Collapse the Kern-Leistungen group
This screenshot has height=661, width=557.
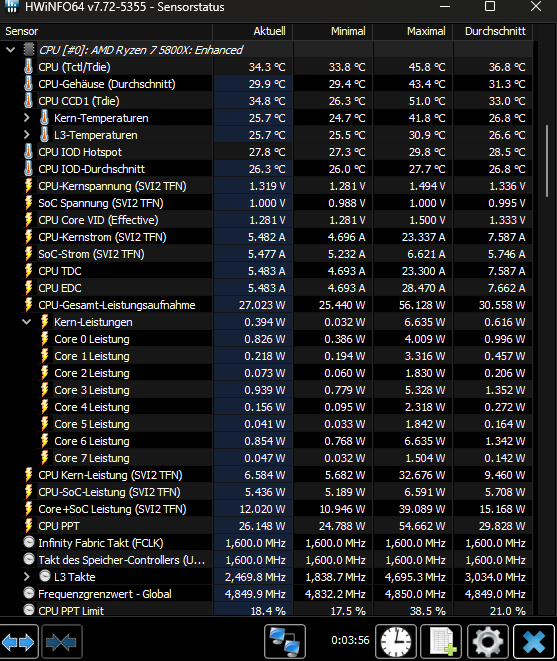click(27, 322)
